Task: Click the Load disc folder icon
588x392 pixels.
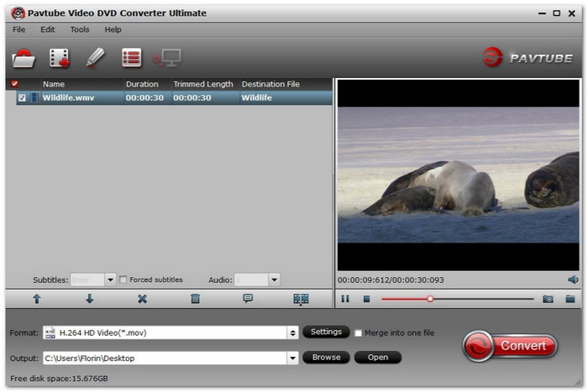Action: (24, 58)
